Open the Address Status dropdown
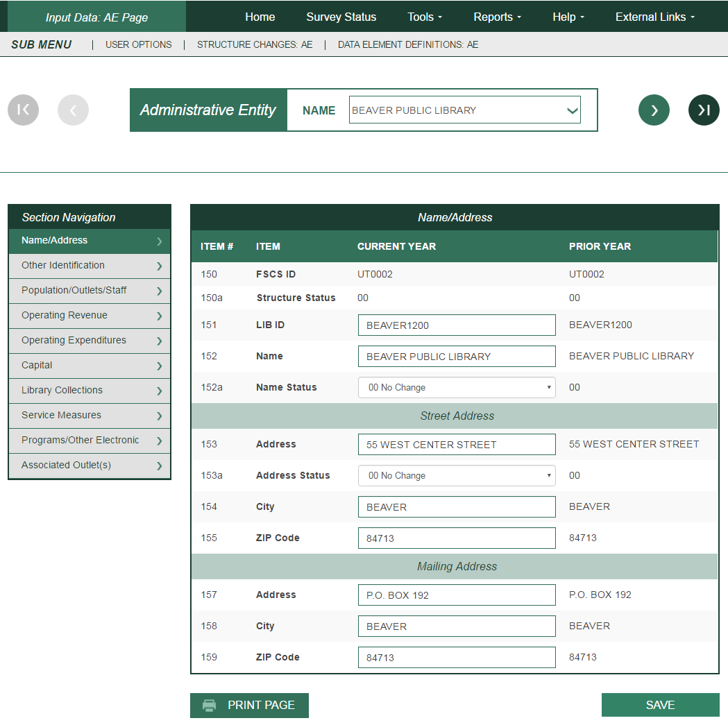The width and height of the screenshot is (728, 725). [457, 476]
